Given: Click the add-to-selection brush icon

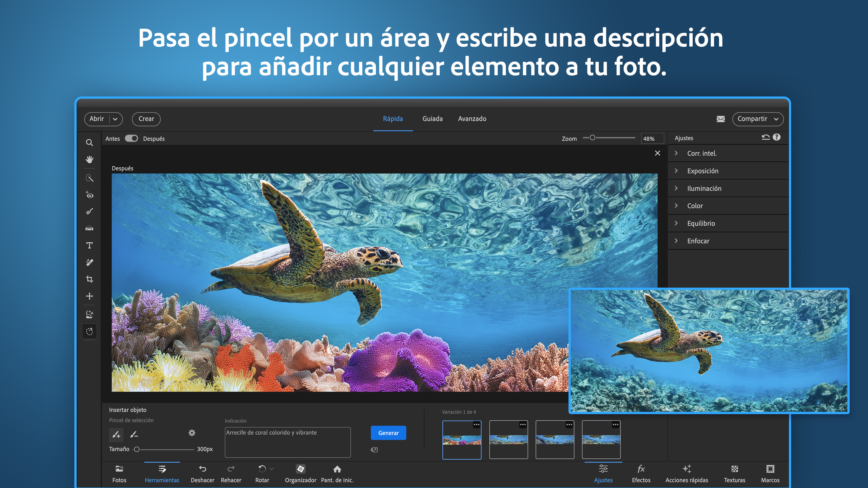Looking at the screenshot, I should click(116, 434).
